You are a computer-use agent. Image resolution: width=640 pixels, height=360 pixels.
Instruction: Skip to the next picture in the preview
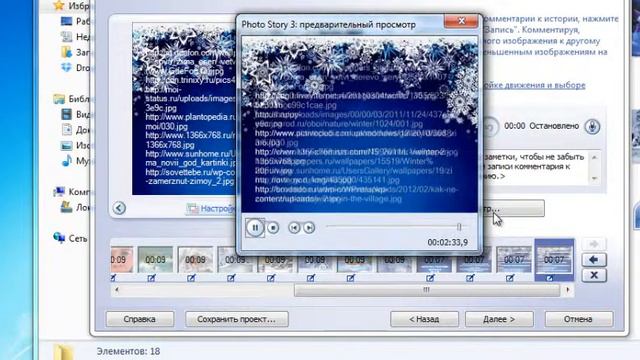point(309,228)
